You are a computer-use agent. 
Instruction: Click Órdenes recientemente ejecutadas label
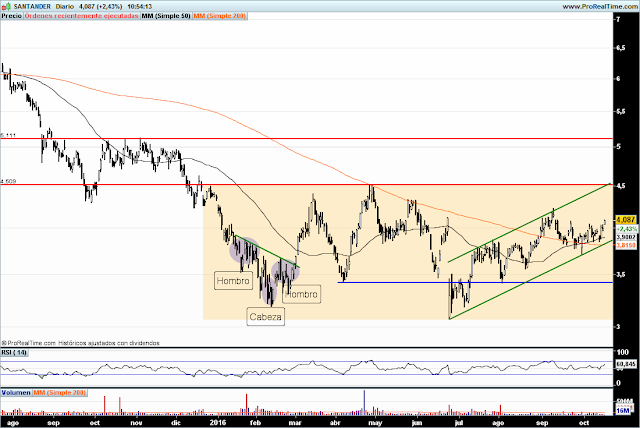tap(81, 16)
